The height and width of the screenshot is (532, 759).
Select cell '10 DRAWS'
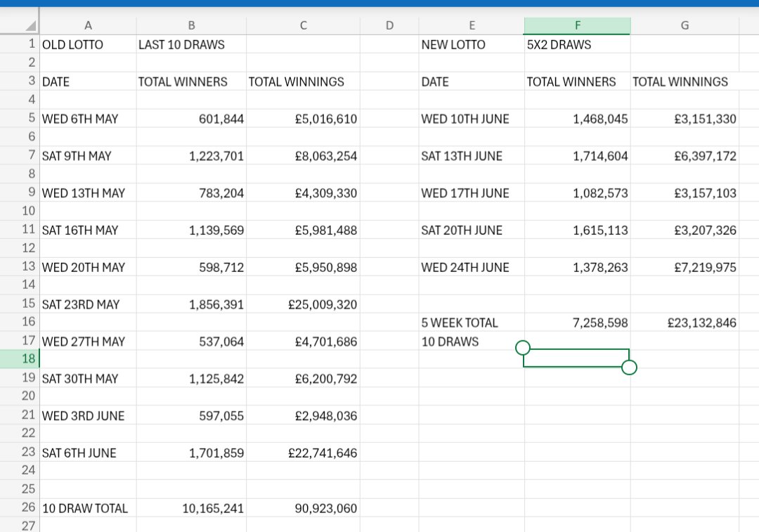pos(472,342)
